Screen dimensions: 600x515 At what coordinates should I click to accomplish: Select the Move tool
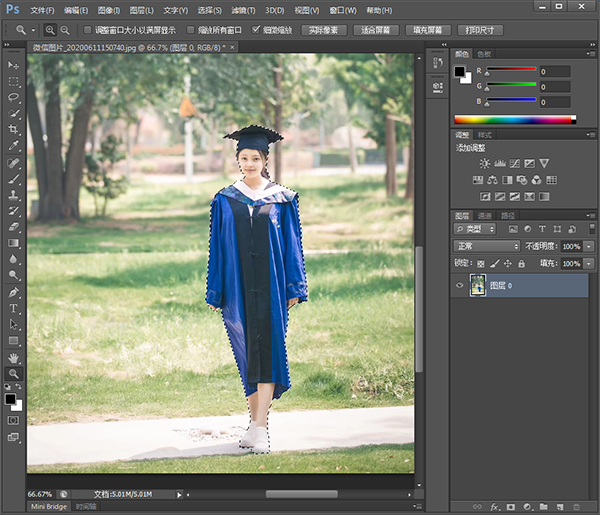click(x=14, y=65)
